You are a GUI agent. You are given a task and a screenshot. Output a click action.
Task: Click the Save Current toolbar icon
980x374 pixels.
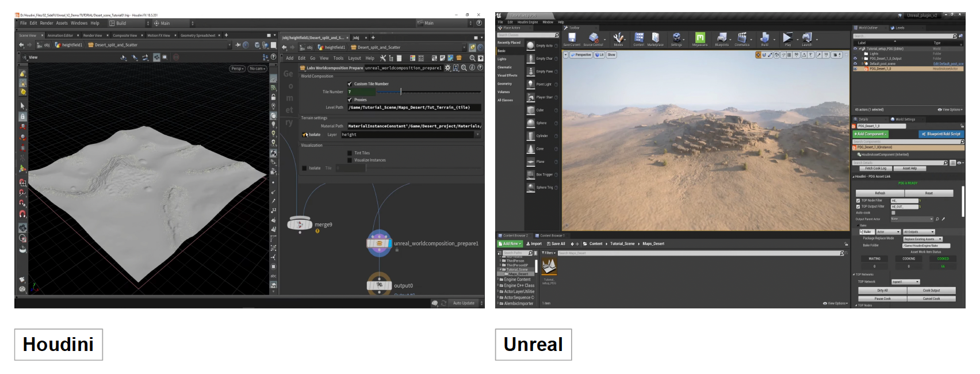coord(572,39)
